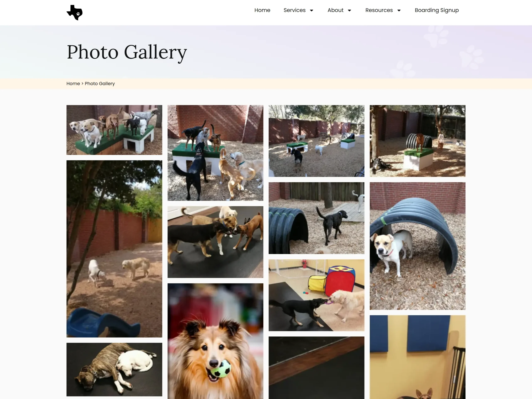Open the Home menu item
Viewport: 532px width, 399px height.
click(x=262, y=10)
